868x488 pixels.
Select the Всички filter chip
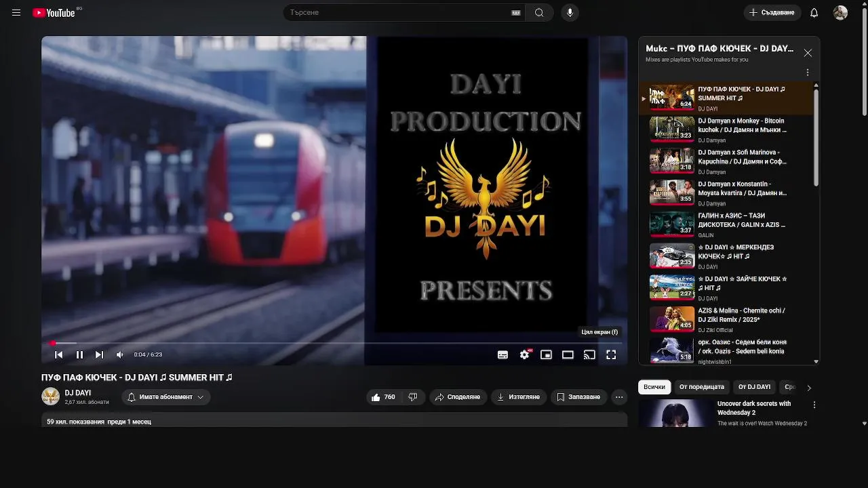[x=654, y=387]
